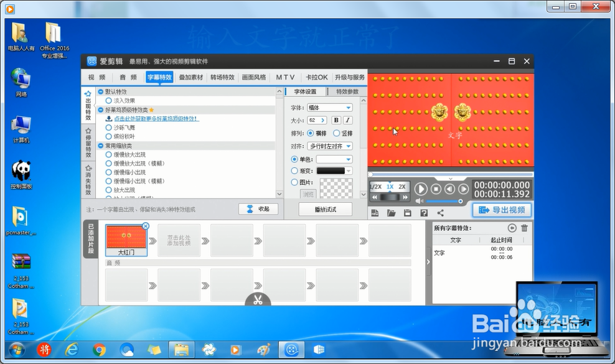
Task: Open the 对齐 alignment dropdown
Action: [329, 146]
